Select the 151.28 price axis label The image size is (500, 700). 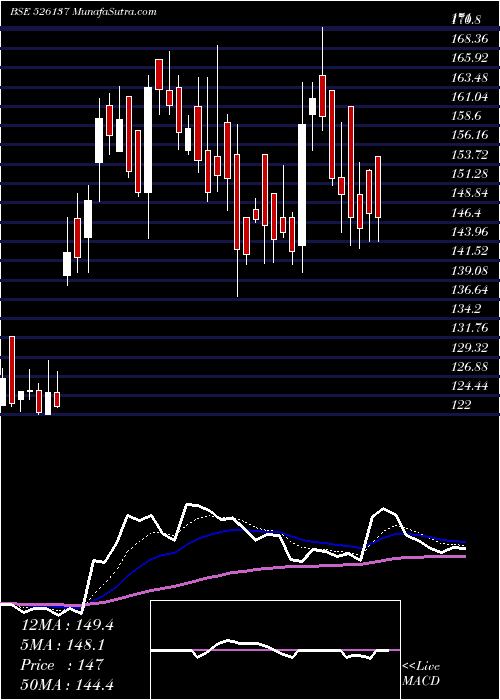[469, 174]
